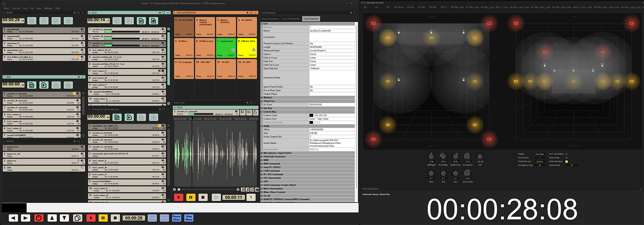The width and height of the screenshot is (644, 225).
Task: Click the Left/Right pan knob
Action: pyautogui.click(x=431, y=156)
